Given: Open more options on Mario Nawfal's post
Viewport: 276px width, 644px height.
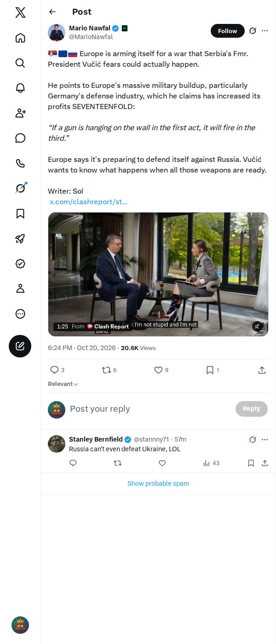Looking at the screenshot, I should [265, 31].
